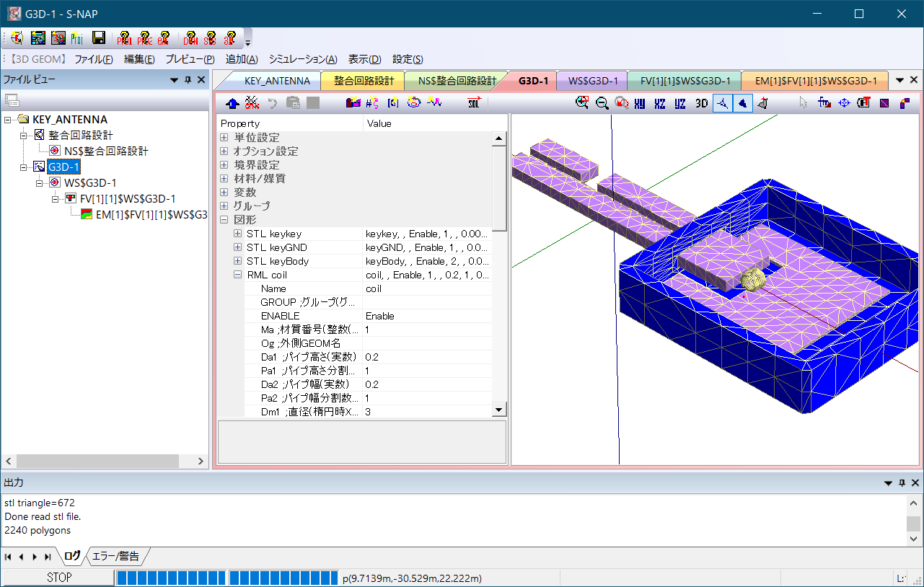Click the zoom in magnifier icon

(x=582, y=103)
